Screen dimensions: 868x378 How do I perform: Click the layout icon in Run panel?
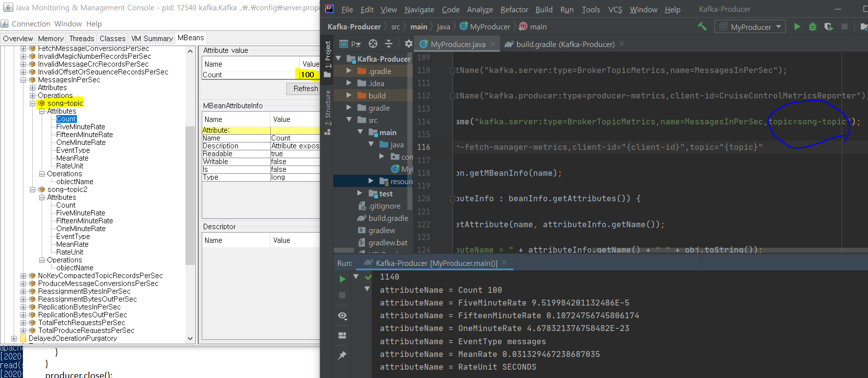(342, 335)
